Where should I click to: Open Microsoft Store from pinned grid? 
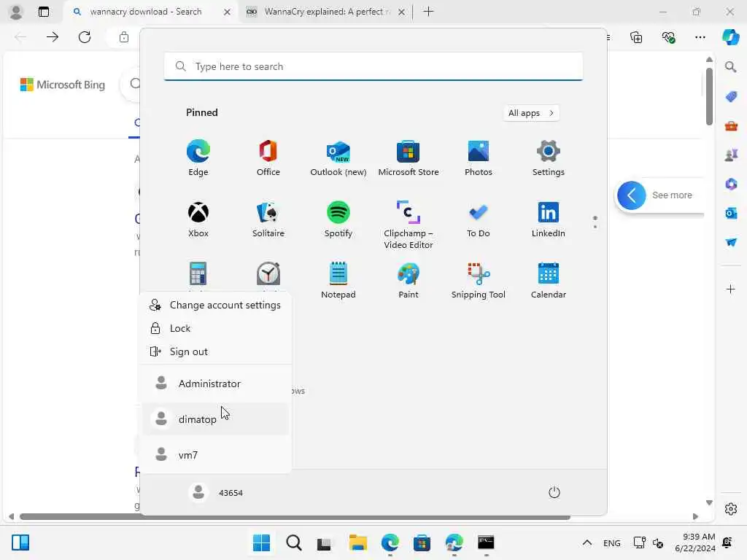pyautogui.click(x=409, y=158)
